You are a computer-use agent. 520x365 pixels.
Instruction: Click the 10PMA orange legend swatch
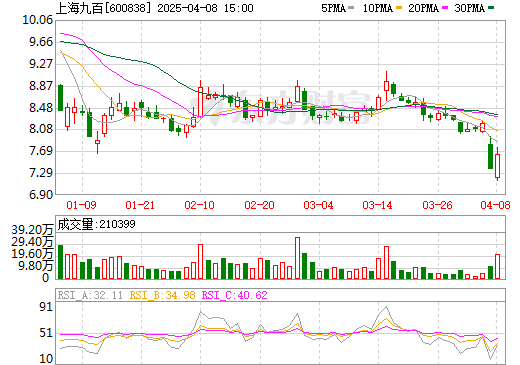(x=399, y=7)
